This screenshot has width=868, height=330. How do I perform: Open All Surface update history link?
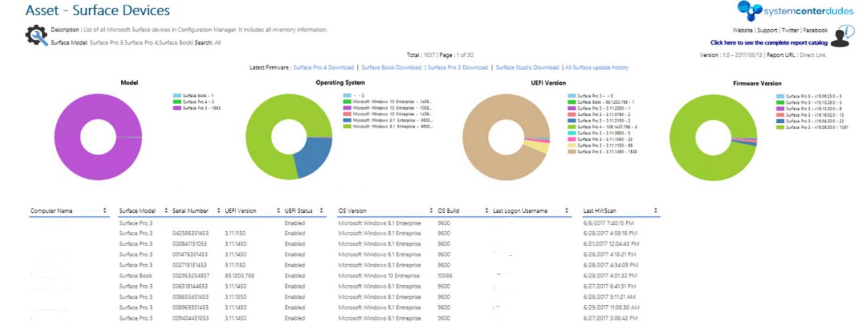(596, 68)
